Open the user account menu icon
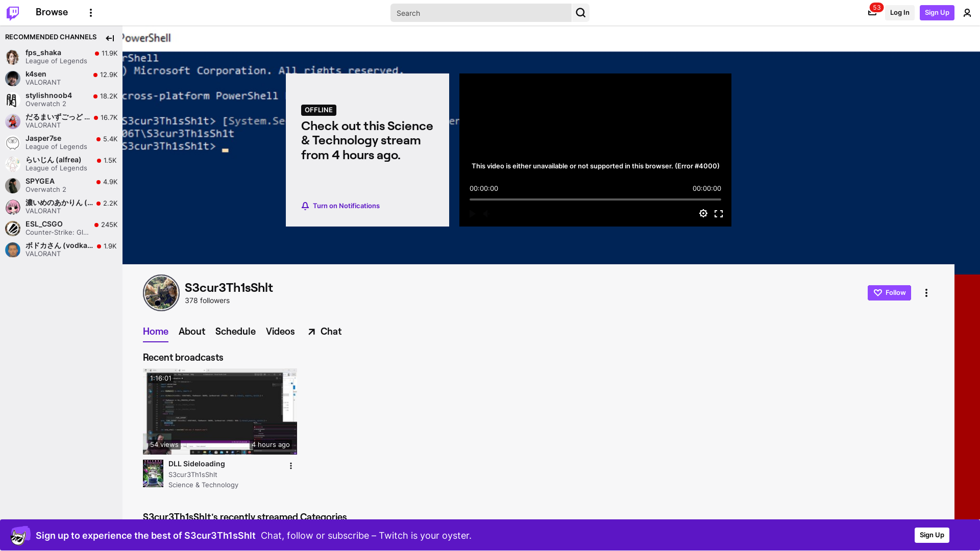Image resolution: width=980 pixels, height=551 pixels. click(967, 13)
